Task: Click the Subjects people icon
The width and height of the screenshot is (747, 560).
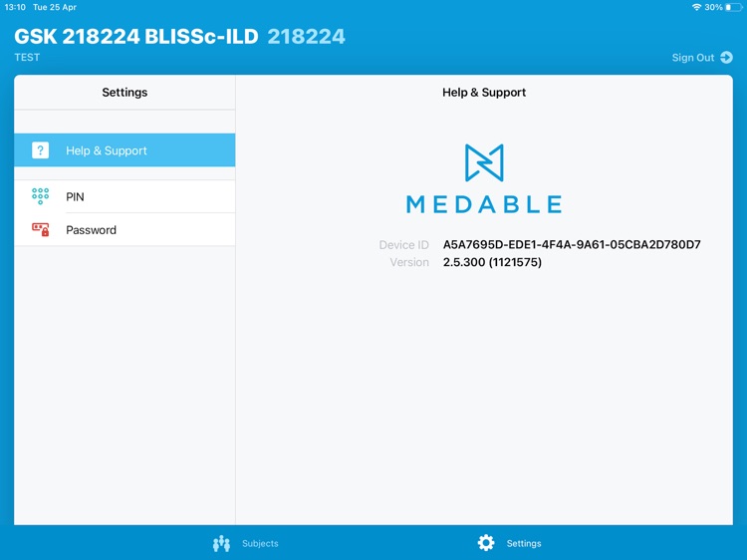Action: click(221, 543)
